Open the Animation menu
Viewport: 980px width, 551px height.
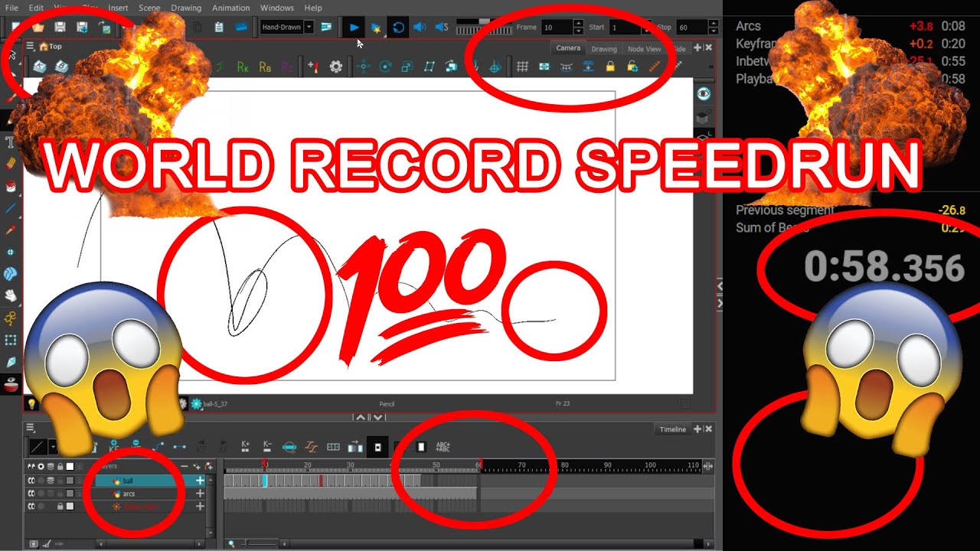(x=230, y=8)
